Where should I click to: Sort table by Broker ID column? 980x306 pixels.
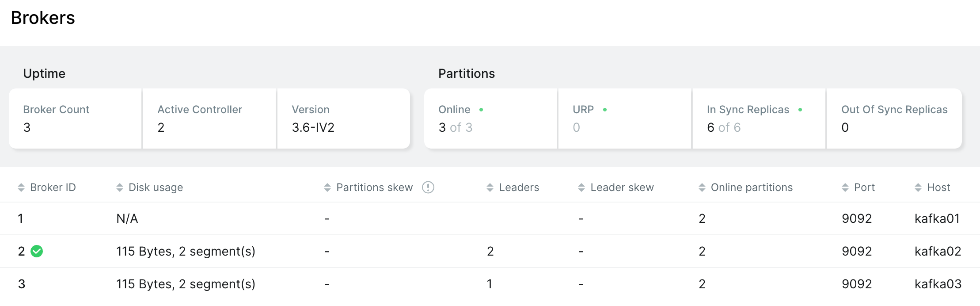[53, 187]
